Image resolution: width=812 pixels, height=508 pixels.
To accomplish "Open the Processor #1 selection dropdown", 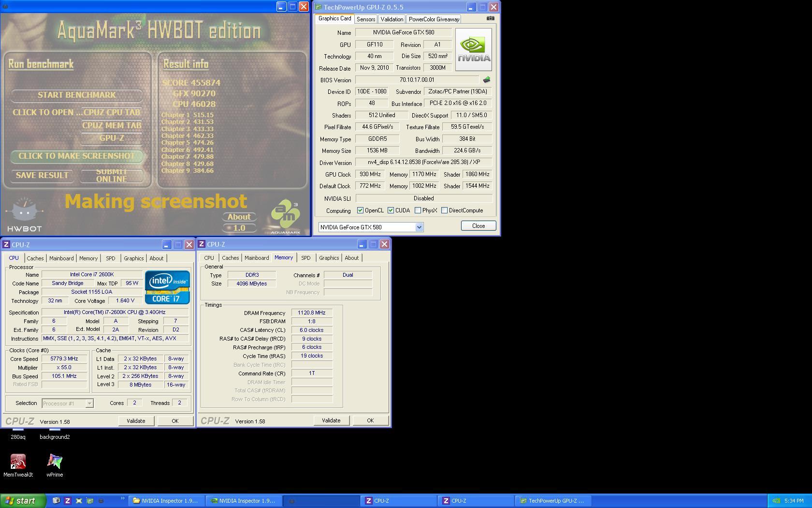I will click(x=89, y=403).
